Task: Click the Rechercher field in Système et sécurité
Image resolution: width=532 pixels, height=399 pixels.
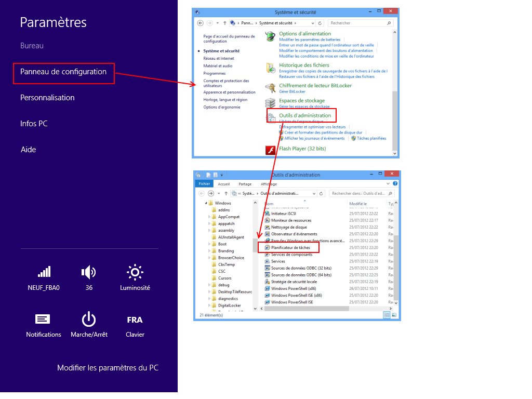Action: 357,23
